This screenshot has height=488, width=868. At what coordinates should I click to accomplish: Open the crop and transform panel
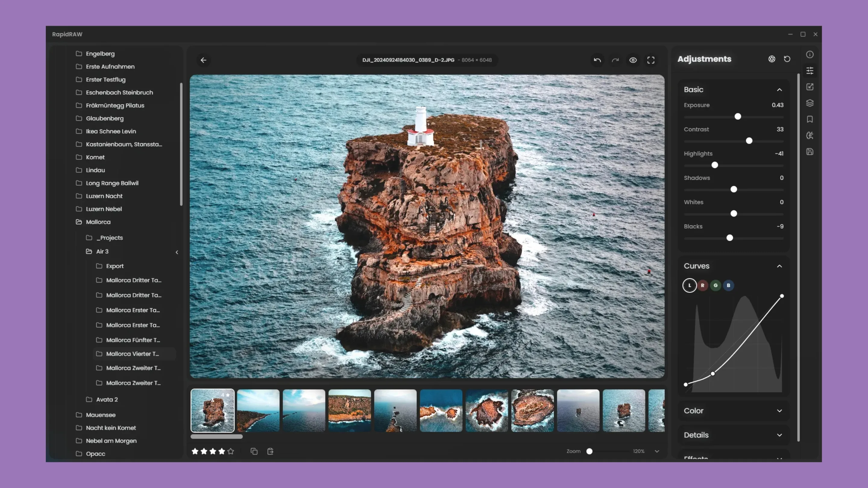click(x=810, y=87)
